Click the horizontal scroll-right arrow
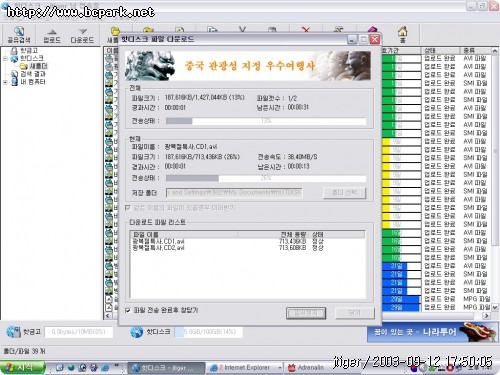500x375 pixels. coord(487,315)
